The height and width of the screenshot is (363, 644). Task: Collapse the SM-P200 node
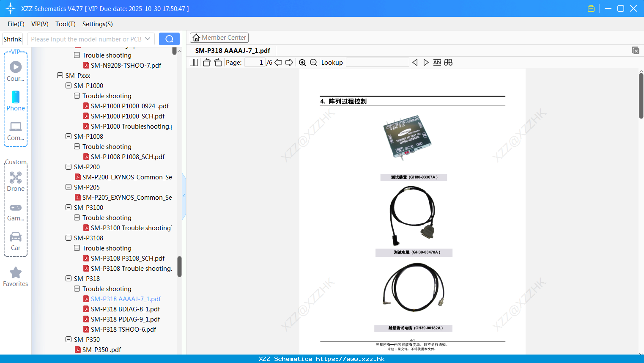tap(69, 167)
